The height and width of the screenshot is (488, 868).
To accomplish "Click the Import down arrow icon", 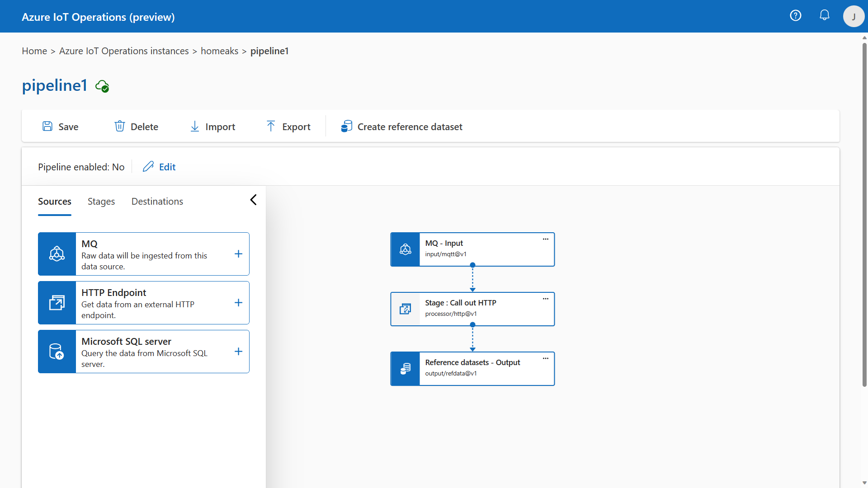I will click(195, 126).
